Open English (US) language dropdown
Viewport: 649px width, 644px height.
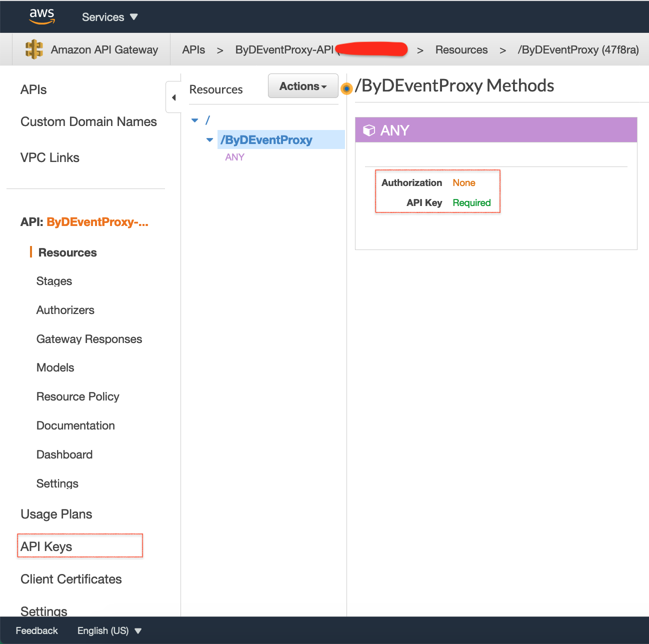pyautogui.click(x=109, y=631)
